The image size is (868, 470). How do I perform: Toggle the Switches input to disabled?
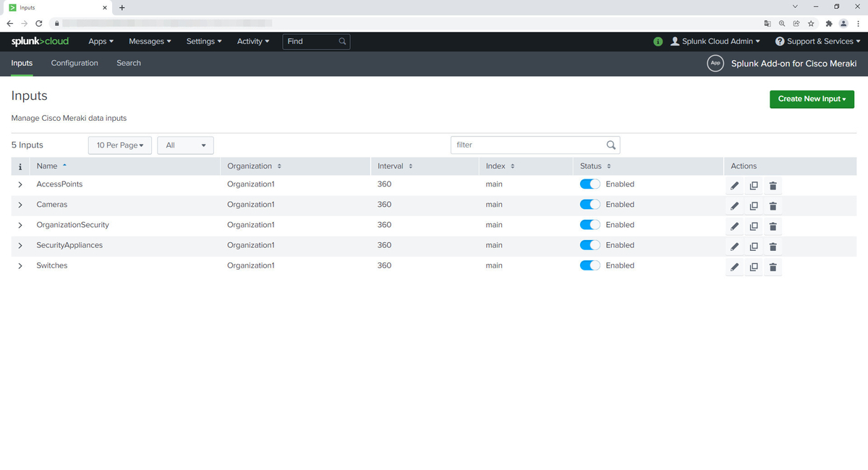point(590,265)
